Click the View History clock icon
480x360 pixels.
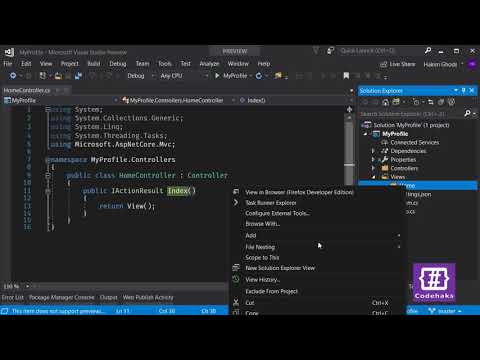pyautogui.click(x=236, y=279)
